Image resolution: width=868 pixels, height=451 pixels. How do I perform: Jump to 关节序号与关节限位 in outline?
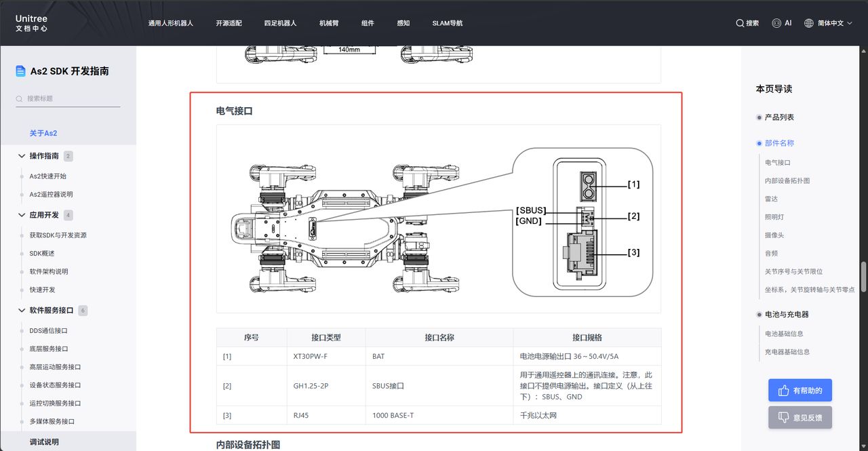coord(794,272)
